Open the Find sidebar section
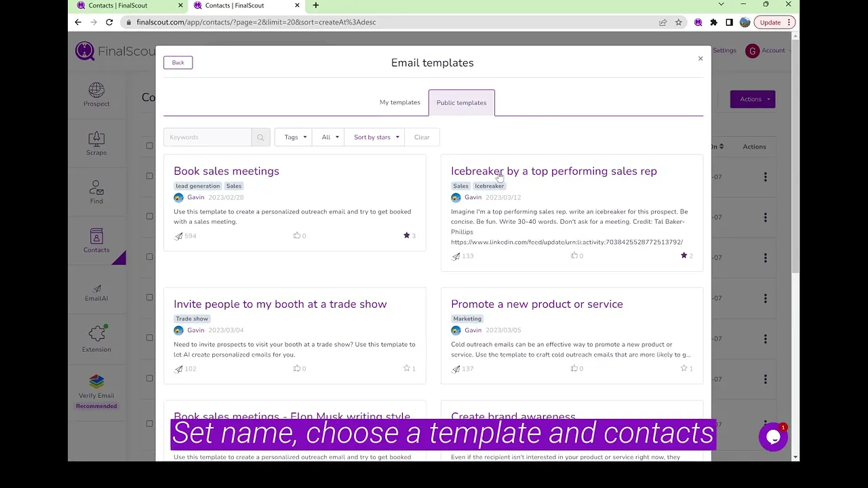Screen dimensions: 868x488 point(96,192)
